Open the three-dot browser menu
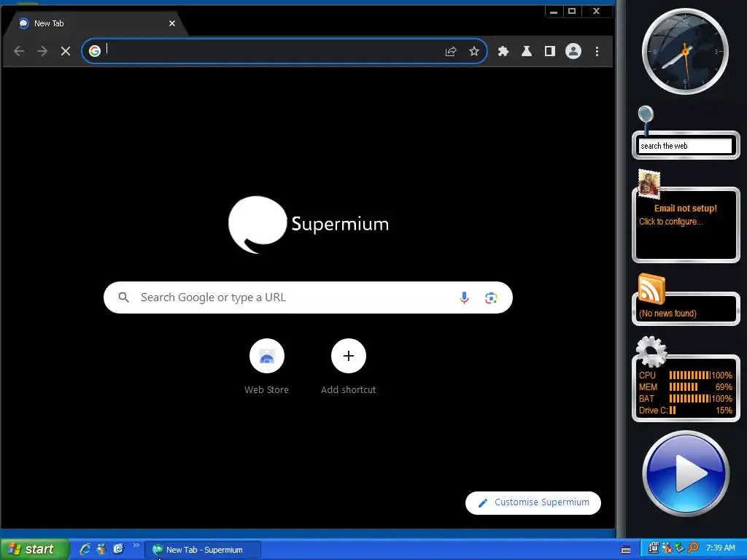This screenshot has width=747, height=560. coord(597,51)
